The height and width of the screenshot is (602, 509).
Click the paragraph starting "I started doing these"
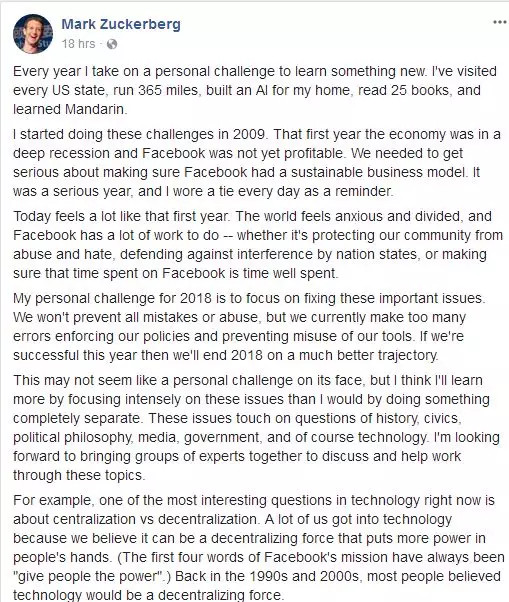[x=256, y=163]
